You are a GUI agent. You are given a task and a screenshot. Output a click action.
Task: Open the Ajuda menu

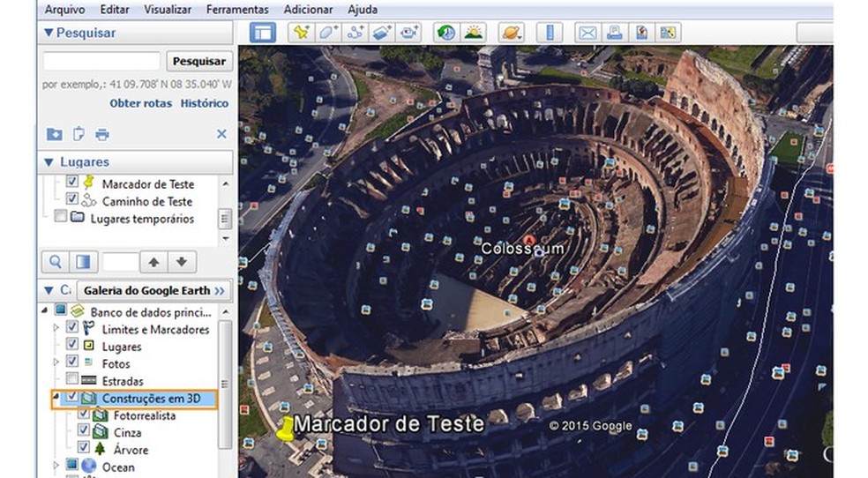(x=363, y=10)
